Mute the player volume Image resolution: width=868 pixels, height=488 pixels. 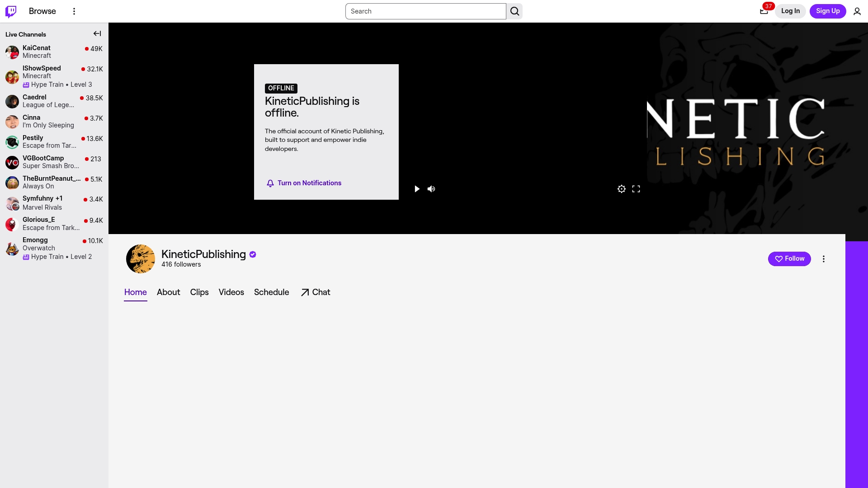tap(431, 189)
